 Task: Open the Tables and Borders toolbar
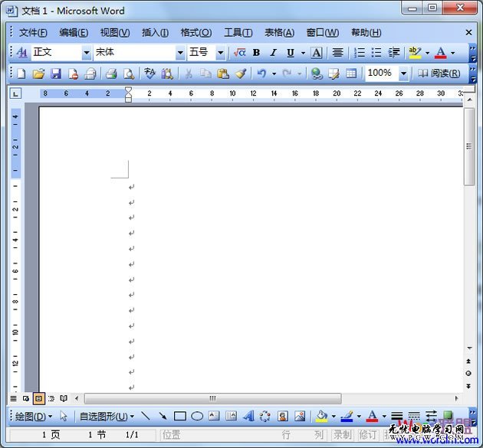(333, 74)
